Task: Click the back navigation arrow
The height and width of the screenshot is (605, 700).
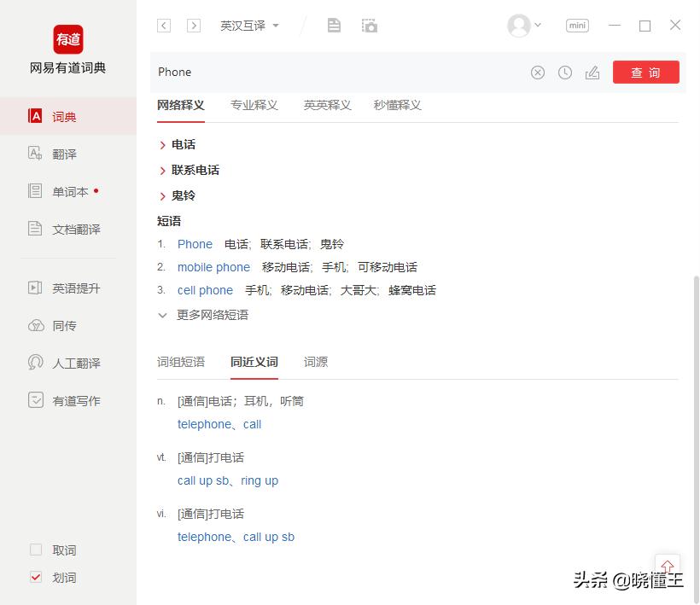Action: click(x=163, y=26)
